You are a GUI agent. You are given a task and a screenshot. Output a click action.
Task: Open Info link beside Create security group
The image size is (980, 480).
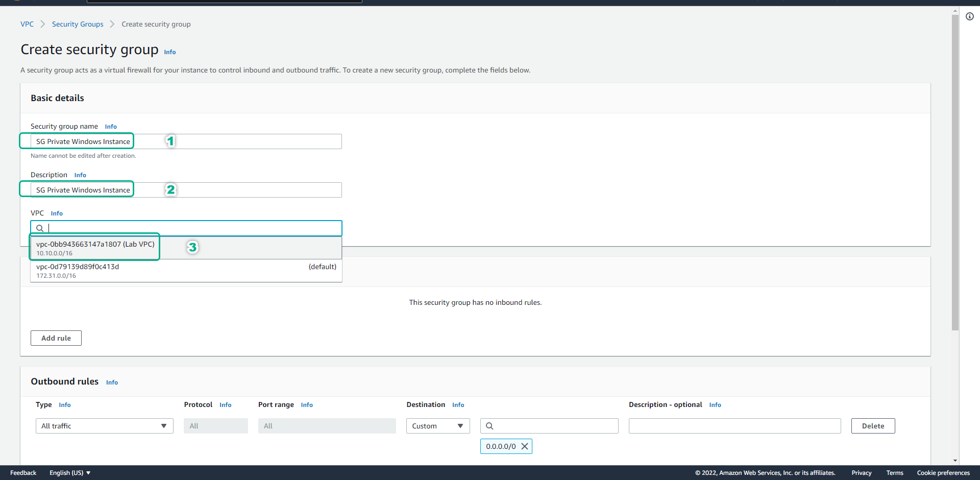[x=169, y=52]
